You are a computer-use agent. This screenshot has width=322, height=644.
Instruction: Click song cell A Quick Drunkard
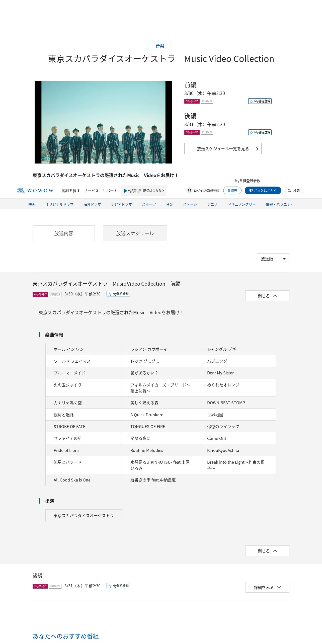160,415
